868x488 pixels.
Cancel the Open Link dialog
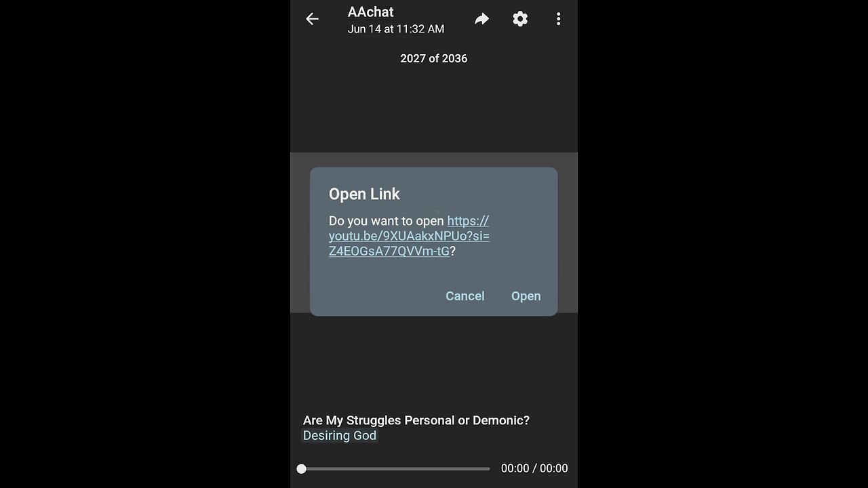pos(465,296)
